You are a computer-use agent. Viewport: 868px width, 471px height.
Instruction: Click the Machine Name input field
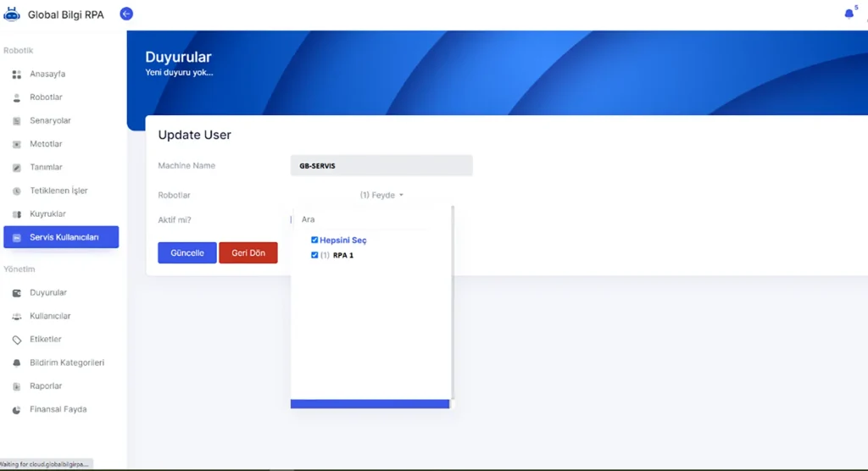pos(381,165)
